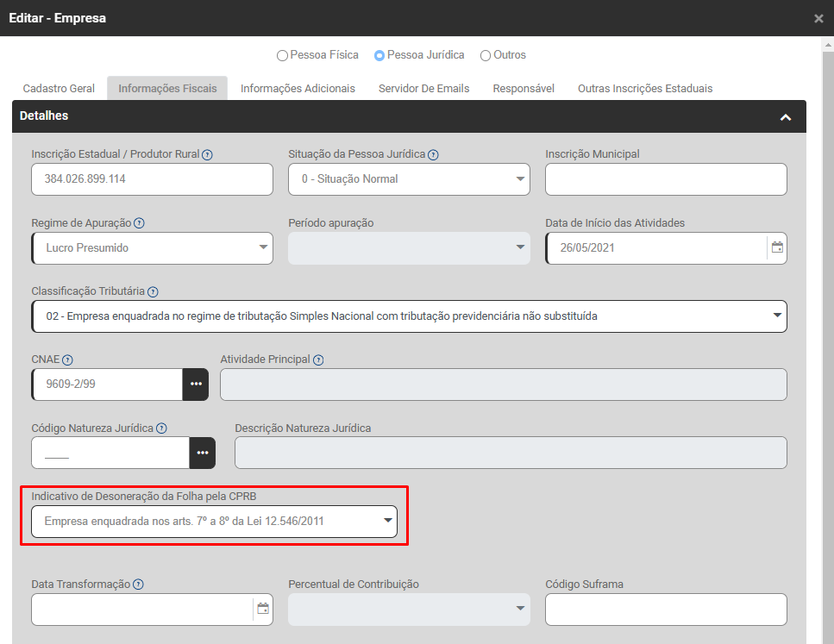Screen dimensions: 834x644
Task: Open calendar icon in Data Transformação field
Action: tap(263, 609)
